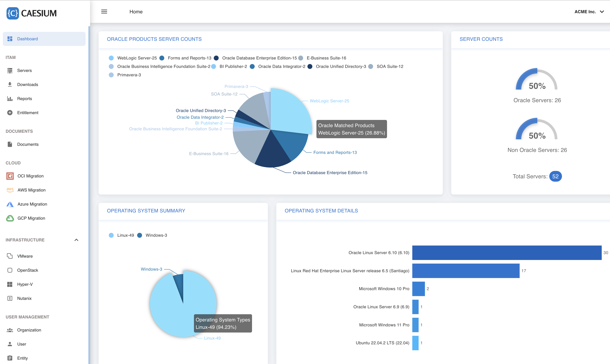Click the Ubuntu 22.04.2 LTS bar
Screen dimensions: 610x364
coord(415,343)
